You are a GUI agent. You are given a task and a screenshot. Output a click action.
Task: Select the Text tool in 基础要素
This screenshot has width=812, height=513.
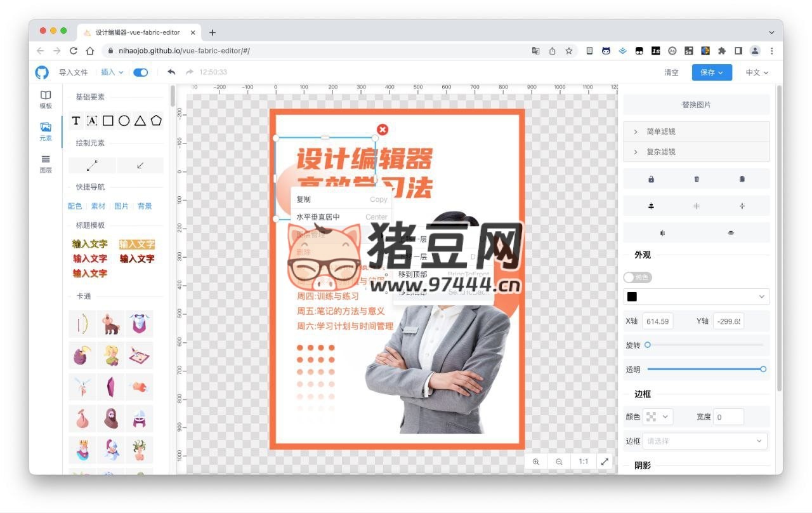[x=76, y=120]
